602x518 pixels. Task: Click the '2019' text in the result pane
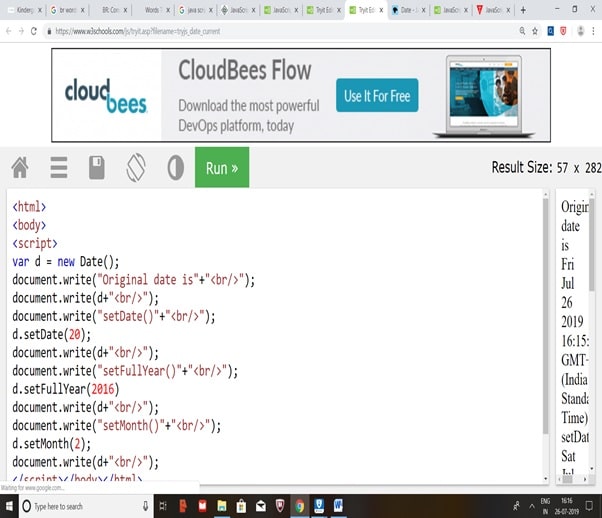(x=572, y=321)
